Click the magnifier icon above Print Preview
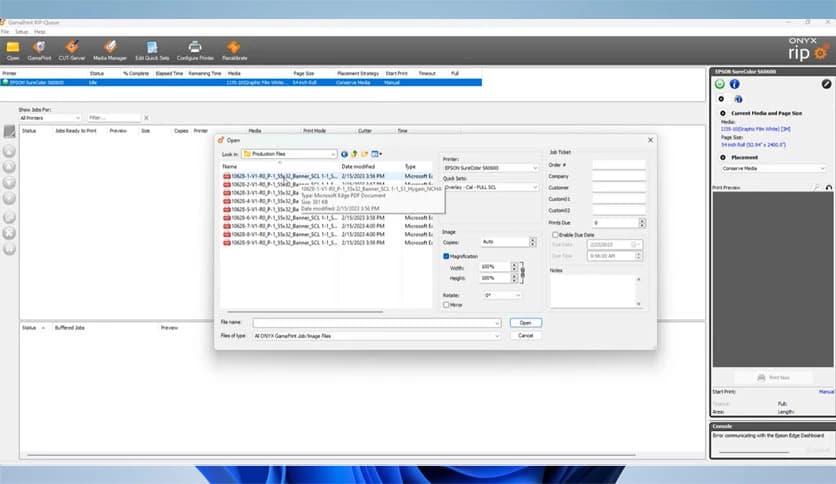 tap(816, 188)
